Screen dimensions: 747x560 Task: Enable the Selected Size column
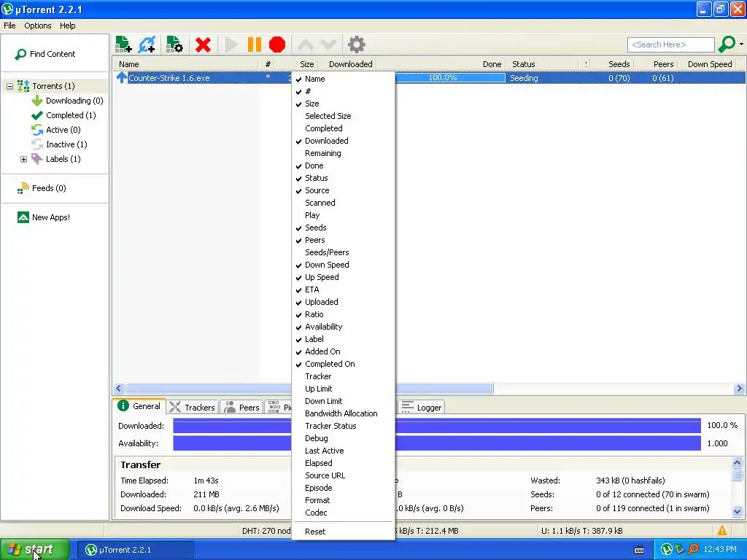pyautogui.click(x=343, y=116)
